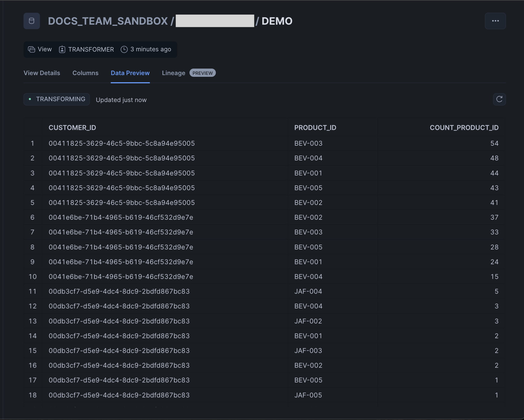This screenshot has height=420, width=524.
Task: Refresh the data preview results
Action: click(500, 99)
